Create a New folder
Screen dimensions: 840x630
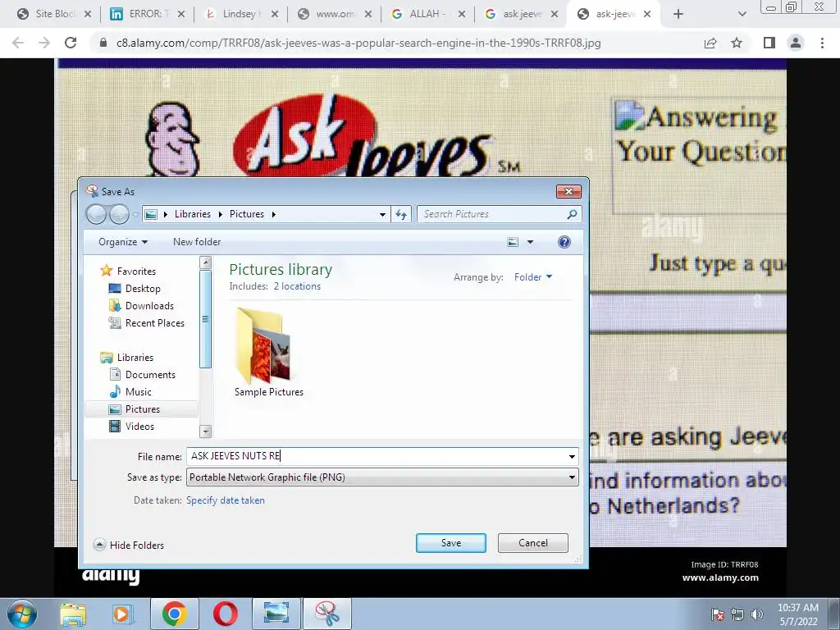[x=197, y=242]
